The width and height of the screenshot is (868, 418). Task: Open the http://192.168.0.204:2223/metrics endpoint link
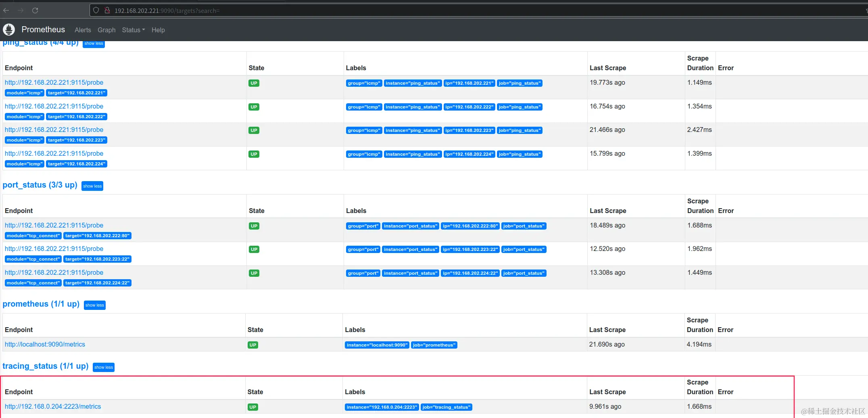[53, 406]
